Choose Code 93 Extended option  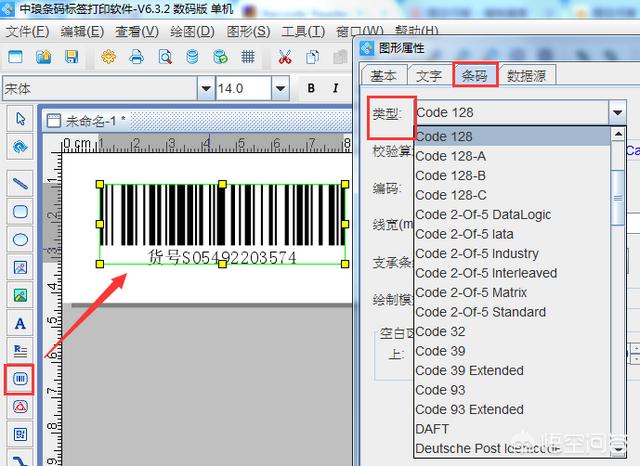pyautogui.click(x=512, y=409)
